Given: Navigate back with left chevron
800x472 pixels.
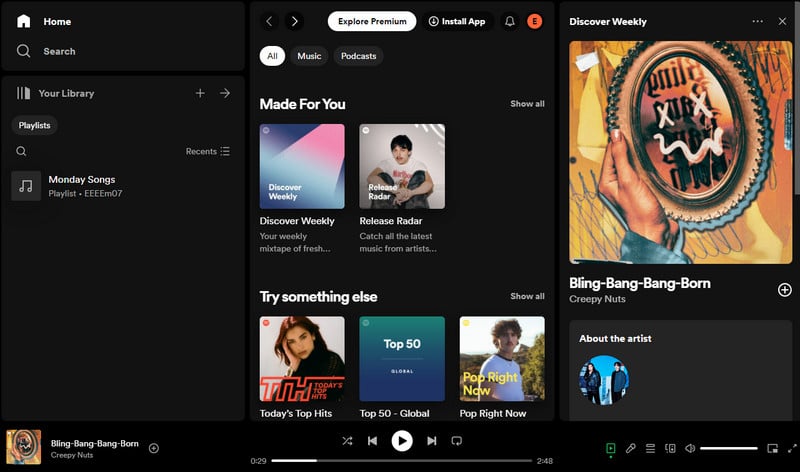Looking at the screenshot, I should point(269,21).
